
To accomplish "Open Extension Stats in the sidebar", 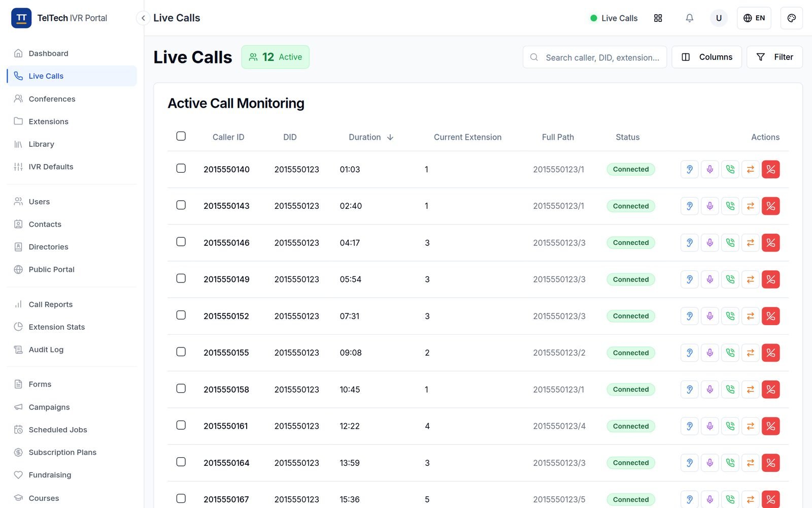I will (x=72, y=327).
